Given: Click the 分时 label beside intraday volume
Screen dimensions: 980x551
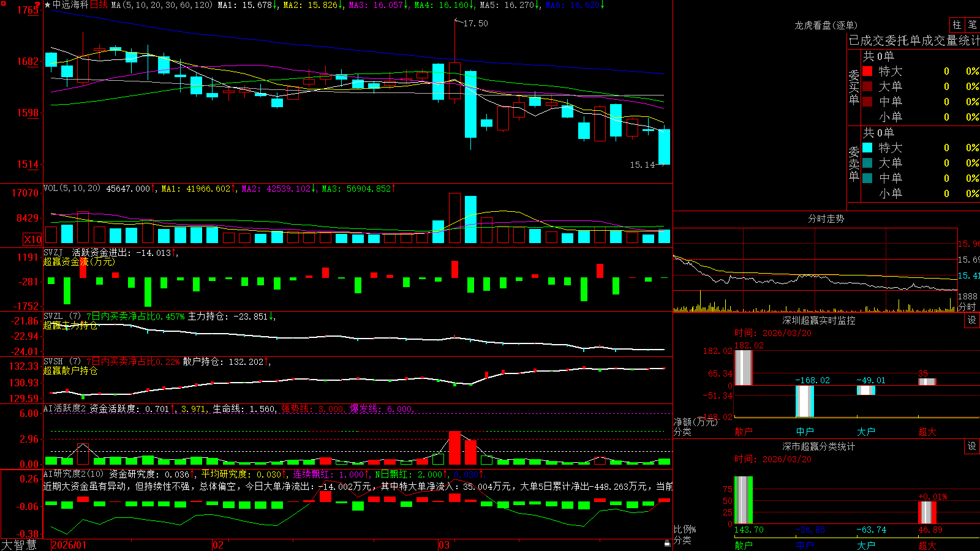Looking at the screenshot, I should coord(967,307).
